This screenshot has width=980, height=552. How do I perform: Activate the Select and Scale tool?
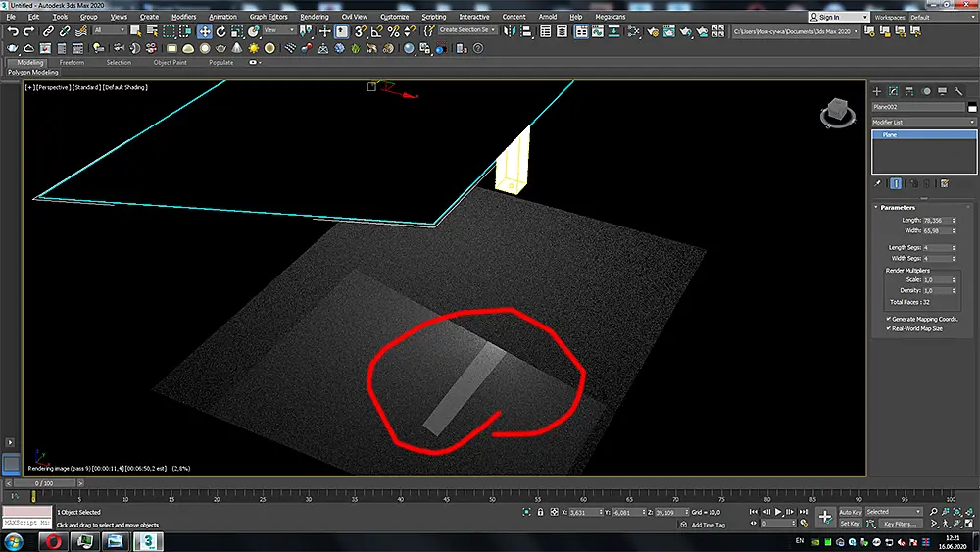237,30
